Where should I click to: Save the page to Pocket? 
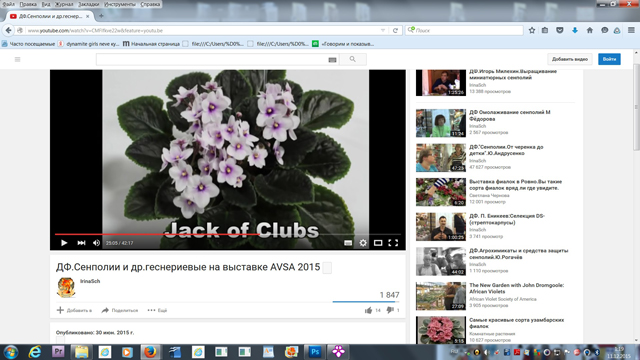coord(560,30)
